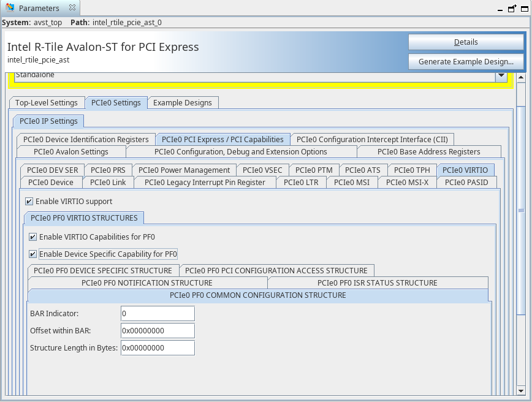
Task: Select the PCIe0 DEV SER tab
Action: tap(53, 170)
